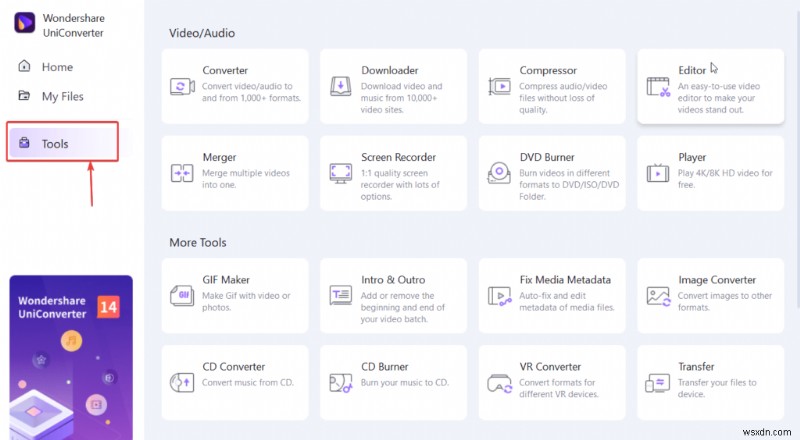Screen dimensions: 800x440
Task: Open My Files in sidebar
Action: coord(62,96)
